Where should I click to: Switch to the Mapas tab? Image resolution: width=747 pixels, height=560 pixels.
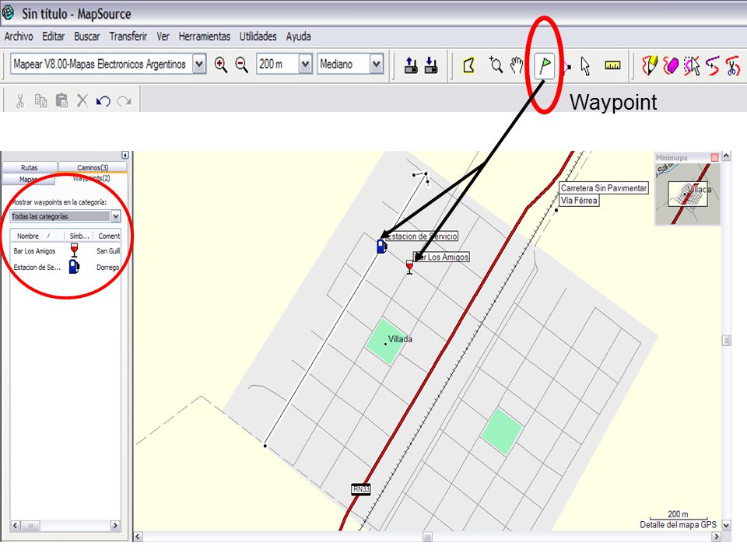click(x=29, y=180)
